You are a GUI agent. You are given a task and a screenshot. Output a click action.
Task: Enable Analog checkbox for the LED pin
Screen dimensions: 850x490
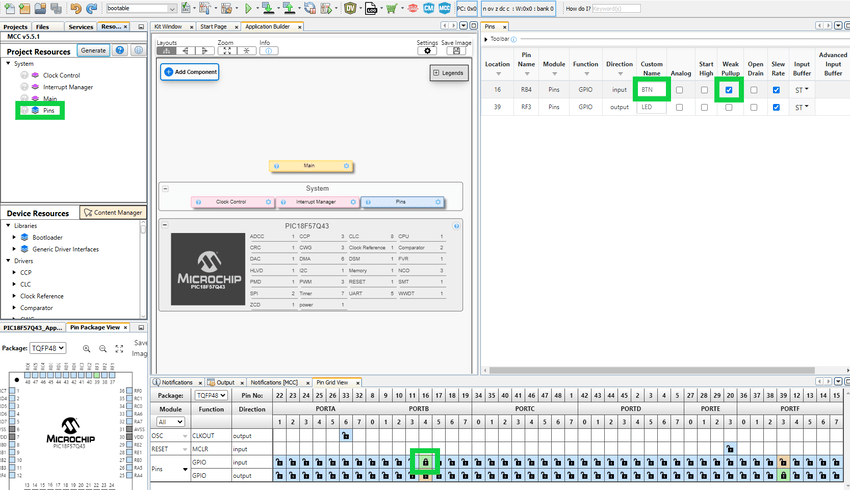[680, 107]
